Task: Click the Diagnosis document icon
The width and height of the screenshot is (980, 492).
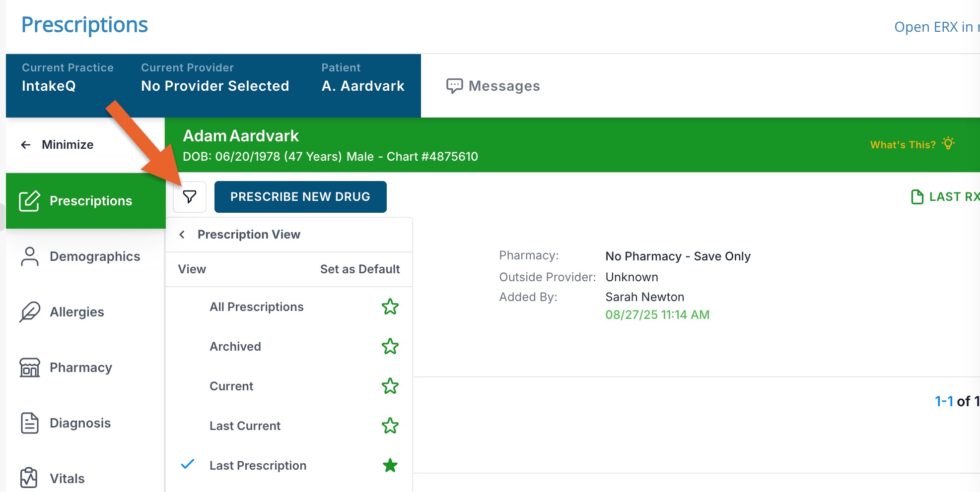Action: 30,423
